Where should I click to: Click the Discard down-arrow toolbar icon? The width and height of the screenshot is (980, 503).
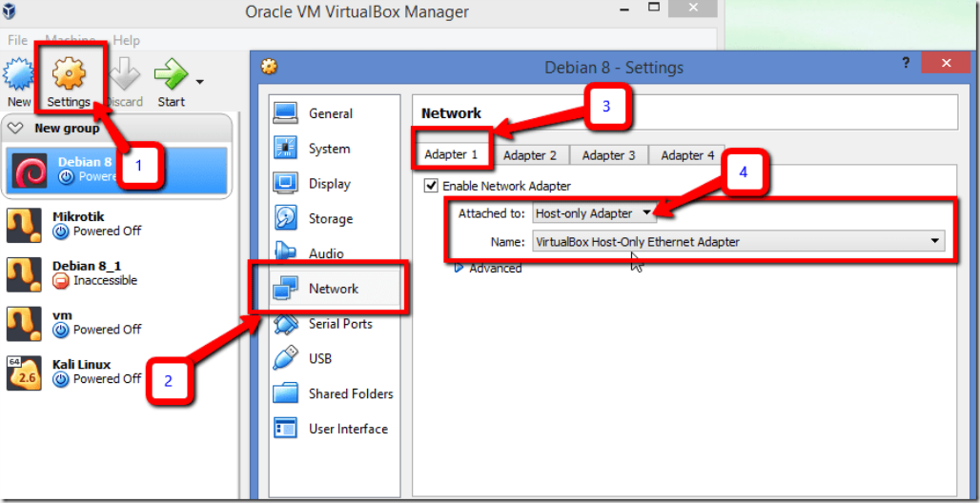[x=124, y=74]
